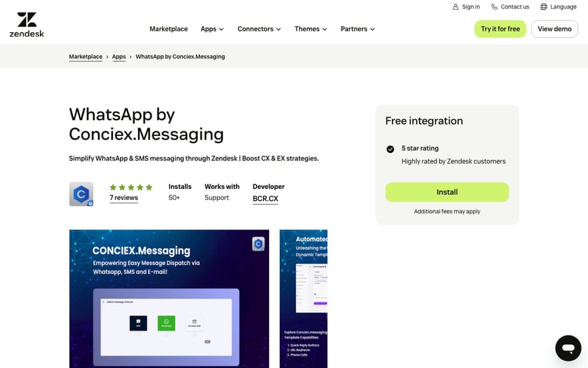588x368 pixels.
Task: Open the chat widget bubble
Action: tap(568, 348)
